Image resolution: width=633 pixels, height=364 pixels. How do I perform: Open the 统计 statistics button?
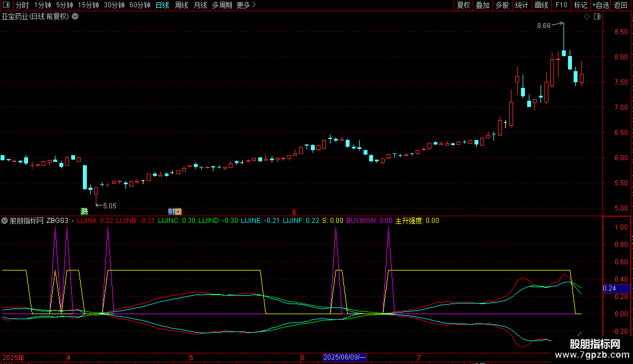(522, 5)
